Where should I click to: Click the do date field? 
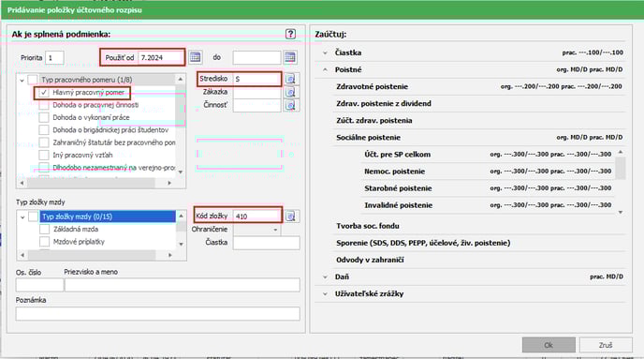[256, 57]
